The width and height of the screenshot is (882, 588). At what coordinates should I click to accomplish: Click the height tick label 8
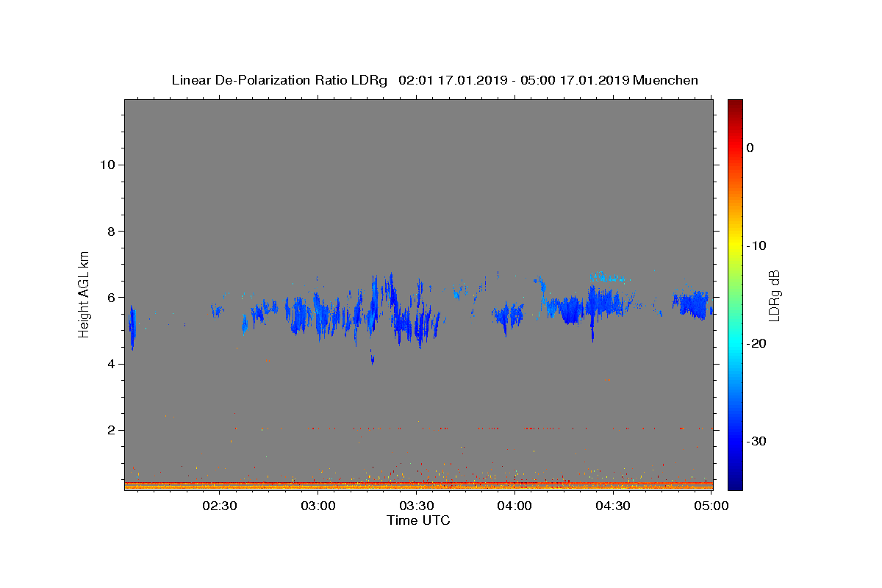pyautogui.click(x=110, y=231)
